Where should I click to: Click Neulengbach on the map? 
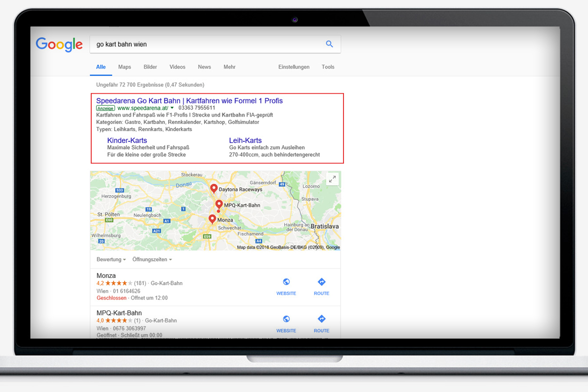coord(147,215)
